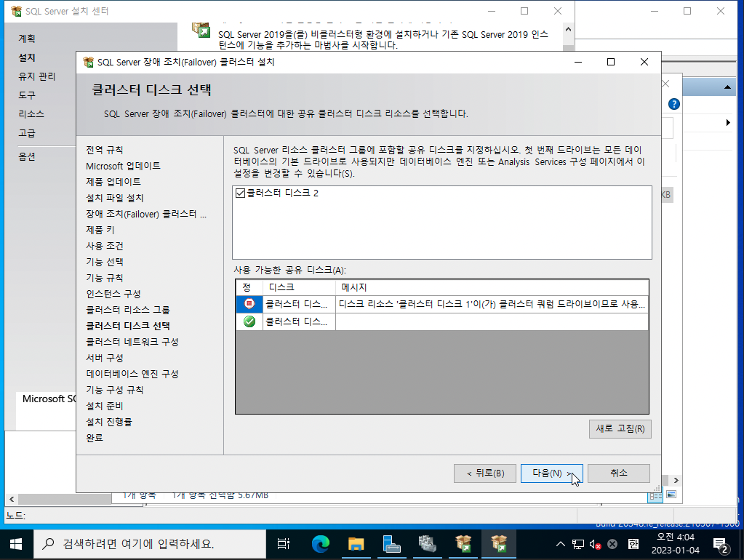The height and width of the screenshot is (560, 744).
Task: Maximize the failover cluster setup wizard
Action: pos(611,62)
